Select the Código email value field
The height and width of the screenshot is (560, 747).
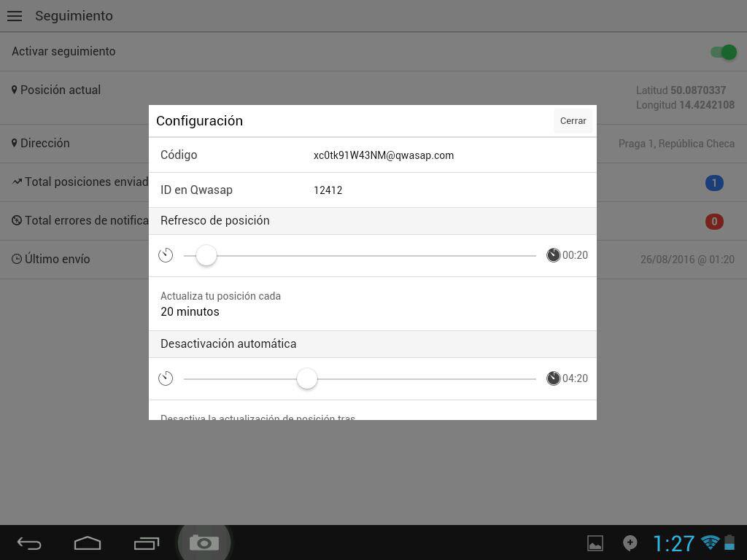click(384, 155)
